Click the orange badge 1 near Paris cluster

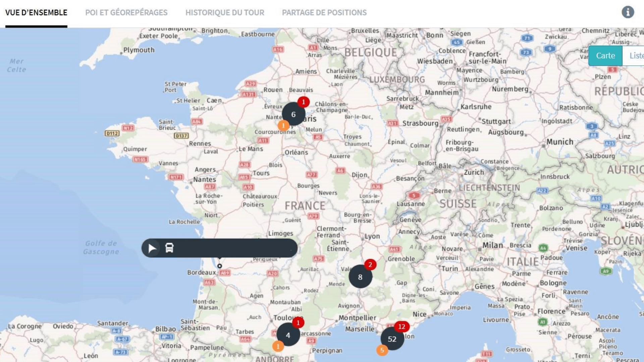click(283, 126)
